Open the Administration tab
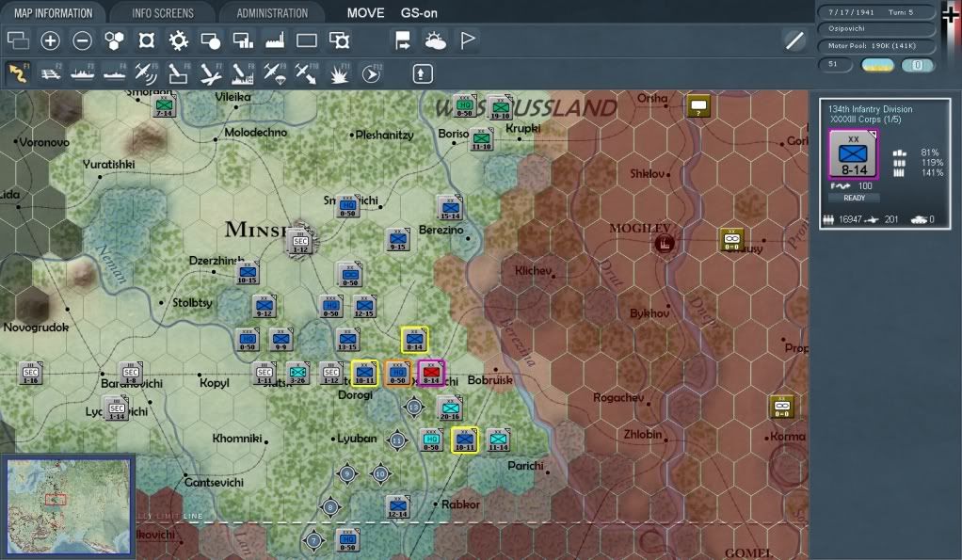Screen dimensions: 962x560 coord(272,13)
